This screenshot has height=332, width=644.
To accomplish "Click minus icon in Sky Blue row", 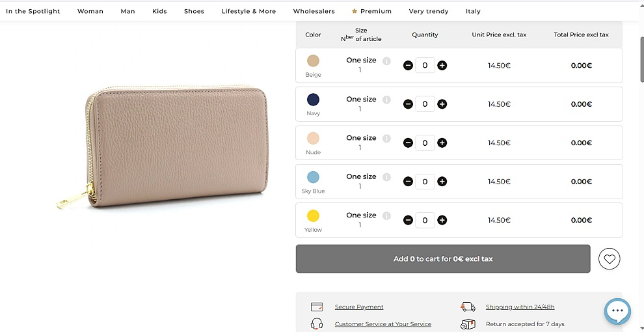I will click(408, 181).
